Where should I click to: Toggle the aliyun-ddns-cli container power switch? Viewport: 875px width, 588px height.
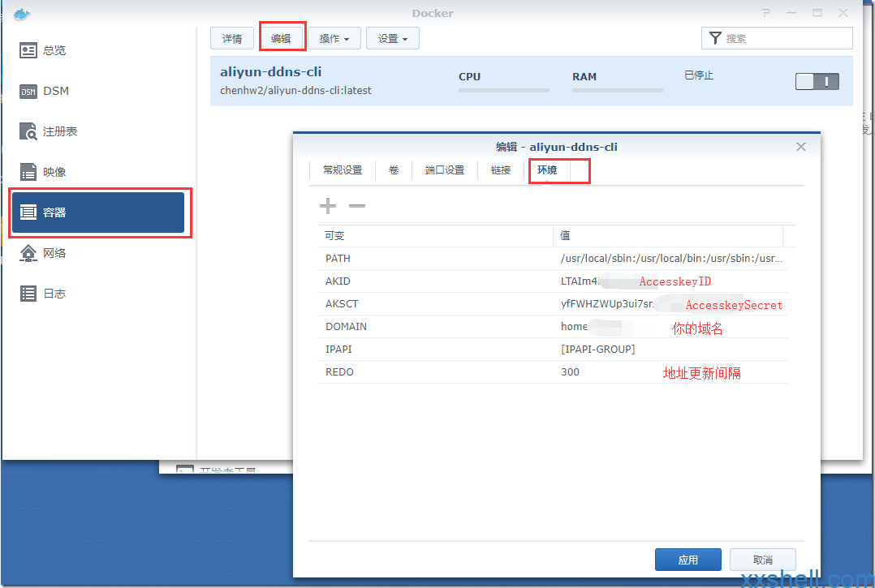click(x=817, y=82)
